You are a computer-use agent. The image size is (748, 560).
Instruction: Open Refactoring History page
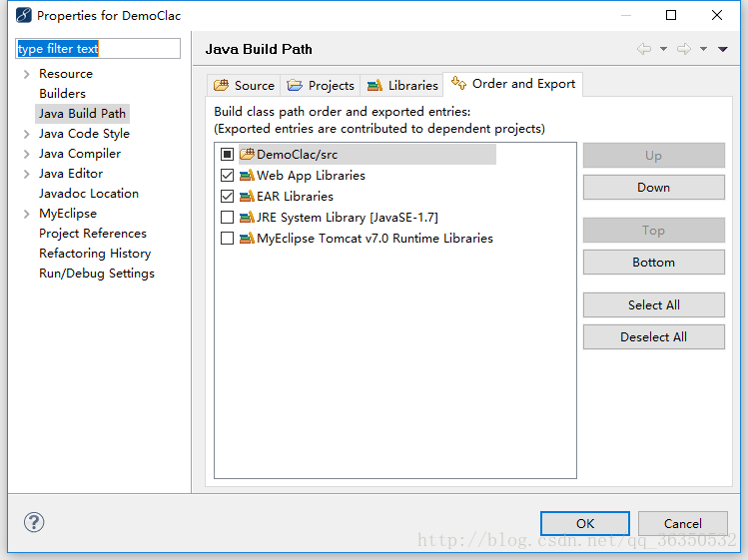pos(95,254)
